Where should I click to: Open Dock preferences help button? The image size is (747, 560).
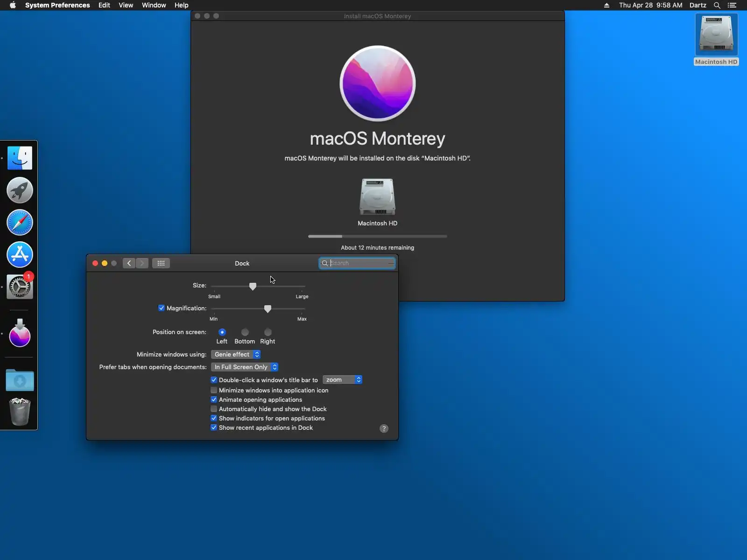tap(384, 428)
